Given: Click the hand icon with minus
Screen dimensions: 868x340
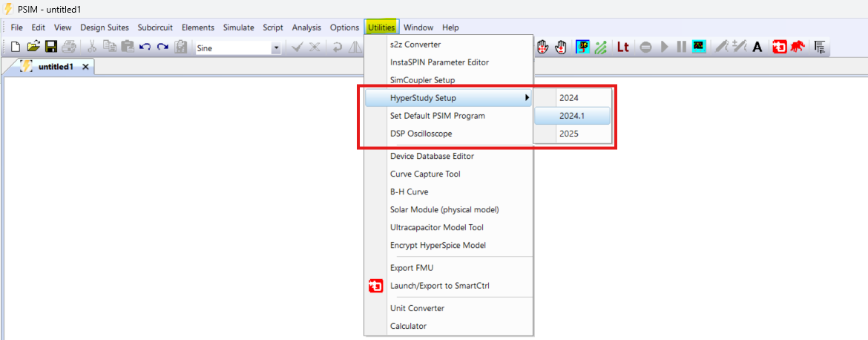Looking at the screenshot, I should 562,48.
